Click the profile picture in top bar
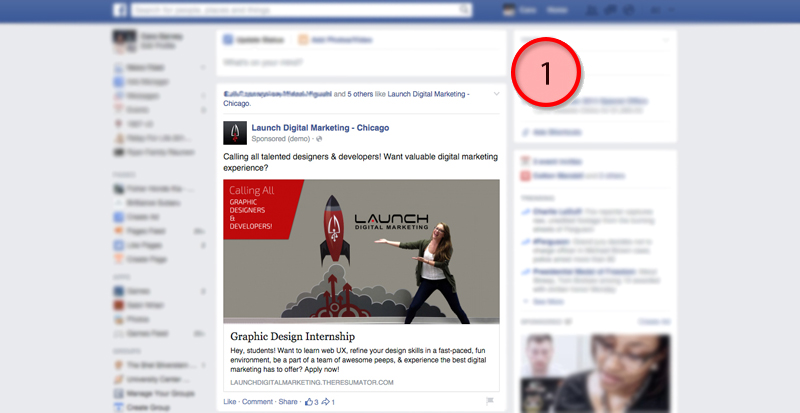 [x=509, y=10]
